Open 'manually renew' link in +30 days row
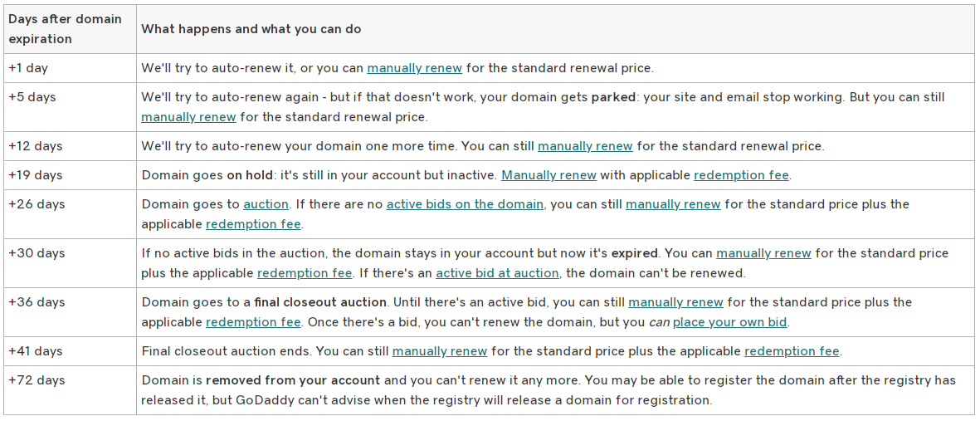Screen dimensions: 980x421 click(x=763, y=253)
